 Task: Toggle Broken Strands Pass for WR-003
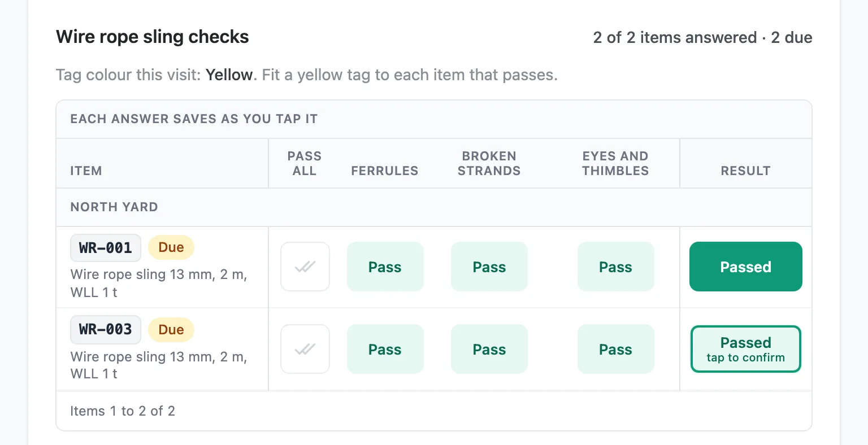tap(489, 349)
